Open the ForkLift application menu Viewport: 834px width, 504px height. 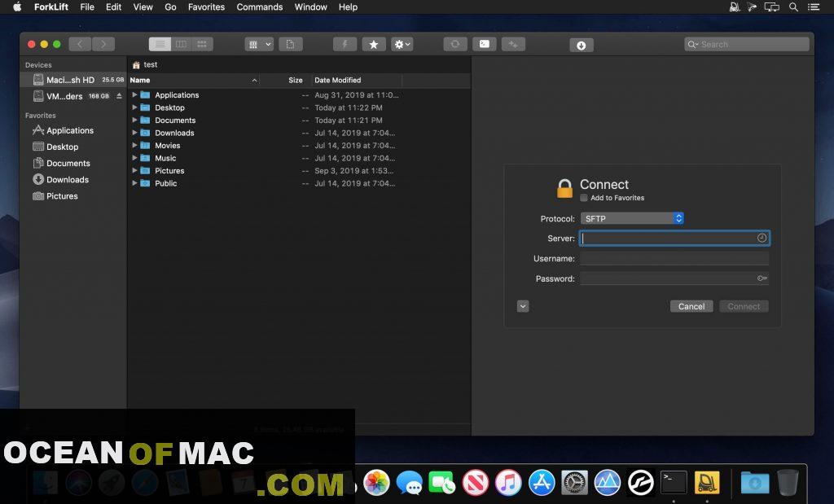51,7
